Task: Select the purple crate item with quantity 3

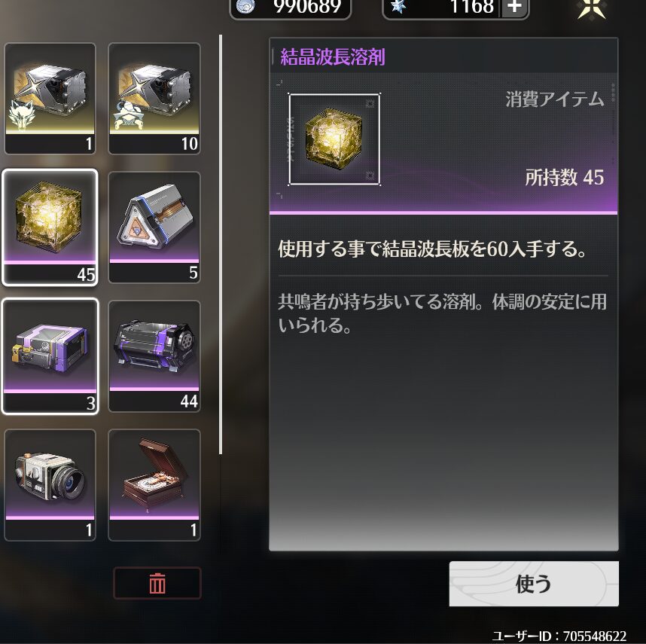Action: (50, 356)
